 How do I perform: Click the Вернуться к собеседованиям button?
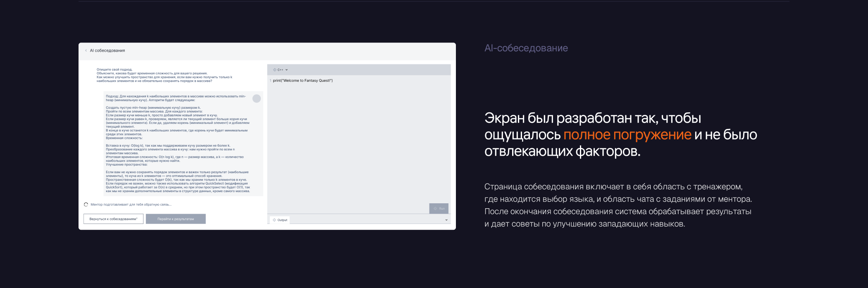[x=113, y=219]
